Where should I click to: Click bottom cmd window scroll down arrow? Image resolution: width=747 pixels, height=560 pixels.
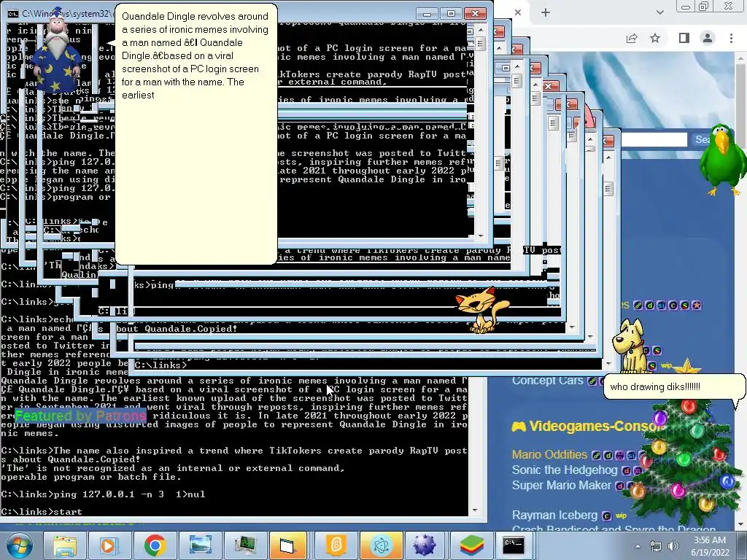point(474,510)
